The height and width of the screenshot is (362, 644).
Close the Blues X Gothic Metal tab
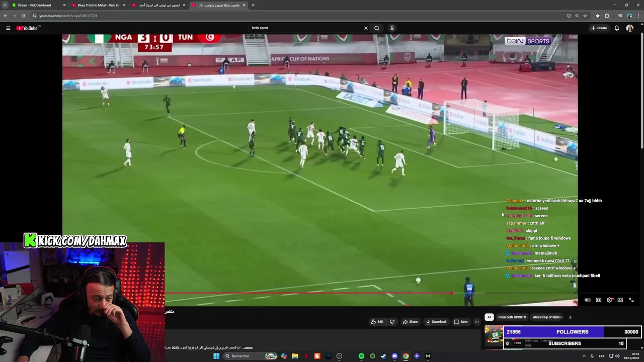124,5
